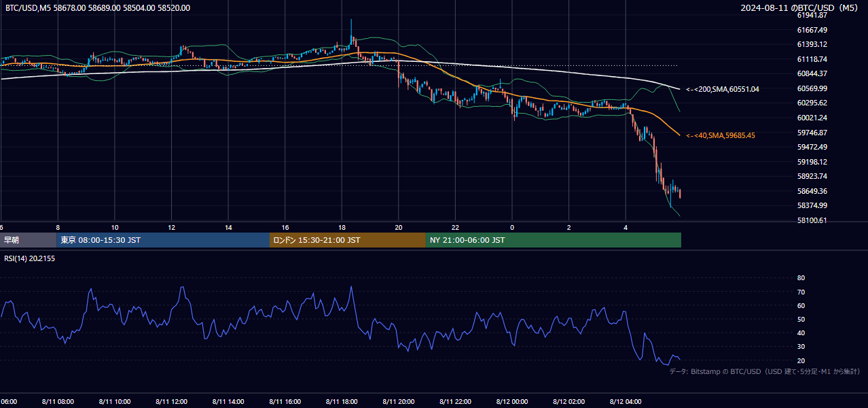Click price axis value 58649.36
Screen dimensions: 868x408
click(x=812, y=191)
